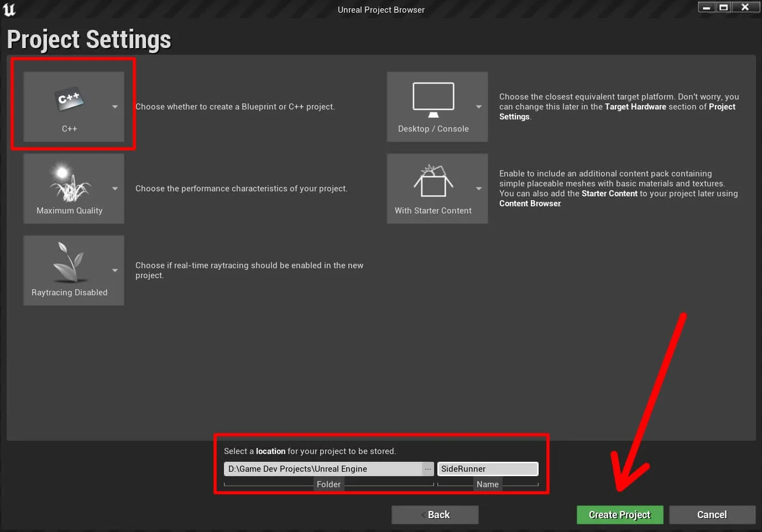This screenshot has height=532, width=762.
Task: Click the SideRunner project name field
Action: [488, 469]
